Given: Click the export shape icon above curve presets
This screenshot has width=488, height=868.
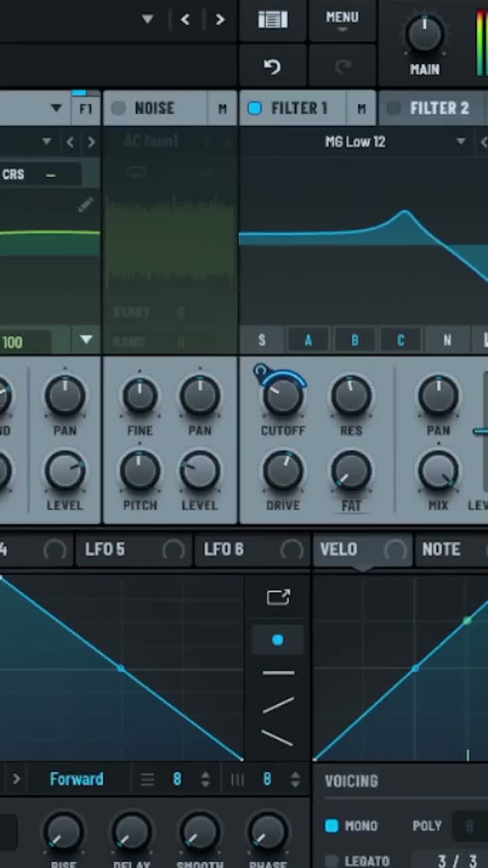Looking at the screenshot, I should 278,597.
